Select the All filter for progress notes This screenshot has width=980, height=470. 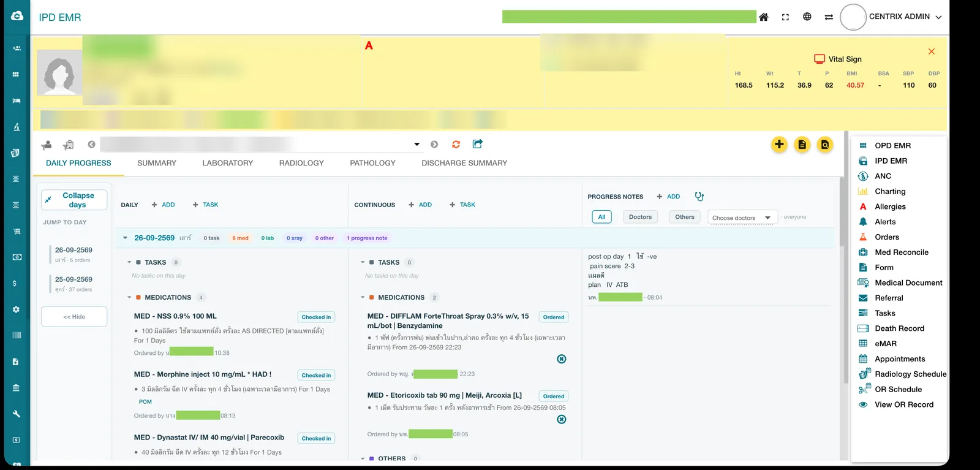click(x=601, y=217)
